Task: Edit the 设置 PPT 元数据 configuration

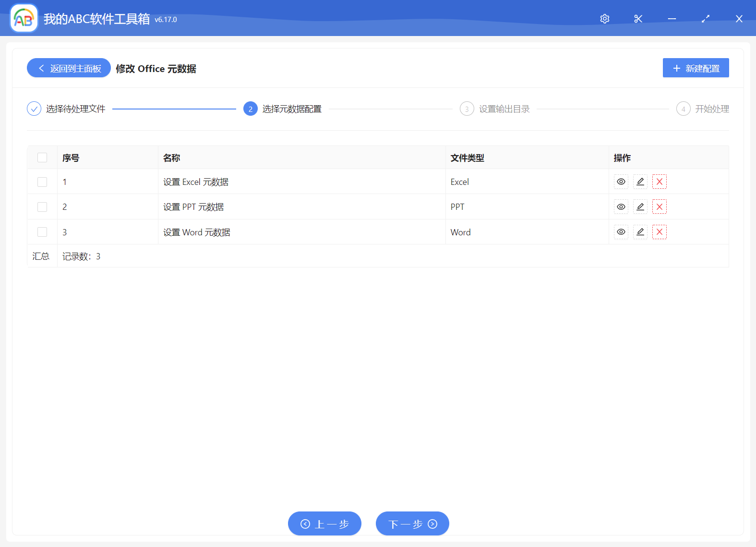Action: [x=640, y=207]
